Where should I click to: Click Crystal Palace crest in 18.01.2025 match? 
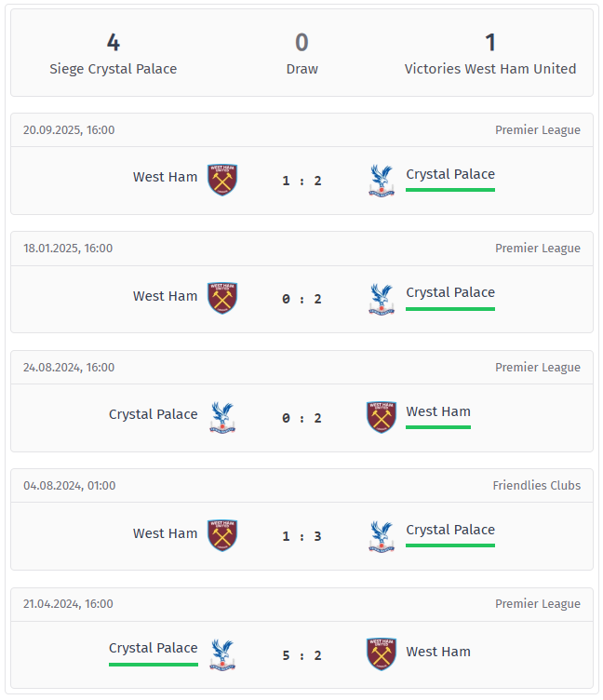(382, 298)
